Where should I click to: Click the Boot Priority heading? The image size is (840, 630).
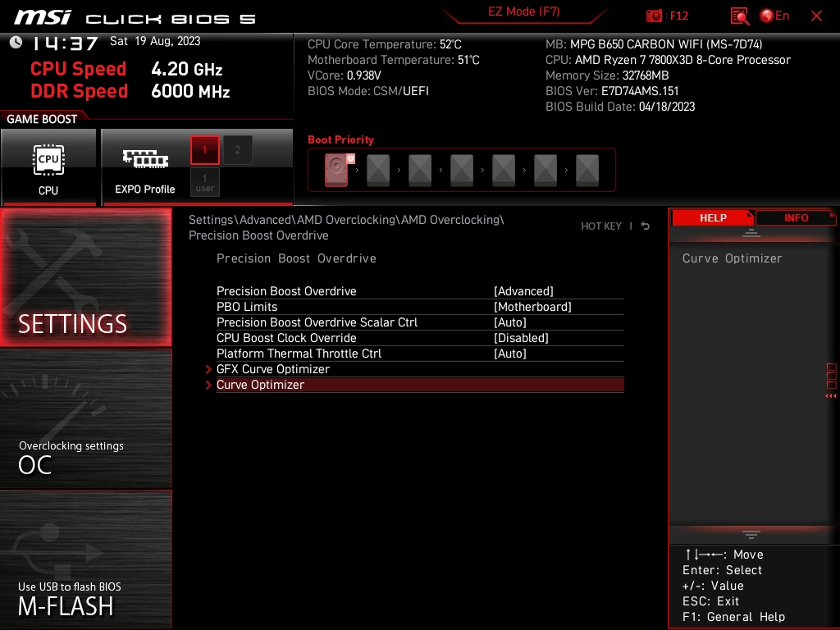point(340,139)
